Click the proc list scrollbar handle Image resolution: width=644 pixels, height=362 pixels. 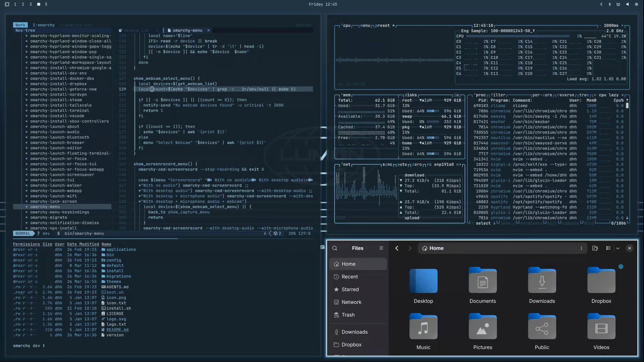click(627, 106)
